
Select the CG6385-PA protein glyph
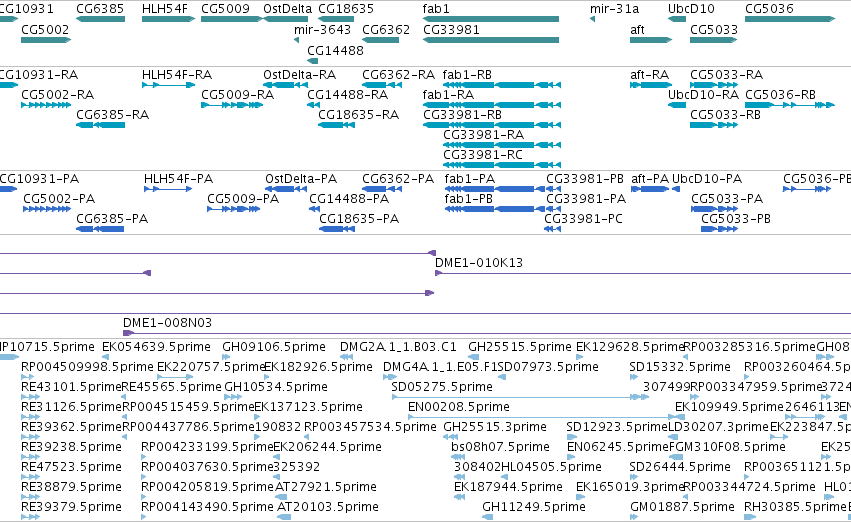100,229
